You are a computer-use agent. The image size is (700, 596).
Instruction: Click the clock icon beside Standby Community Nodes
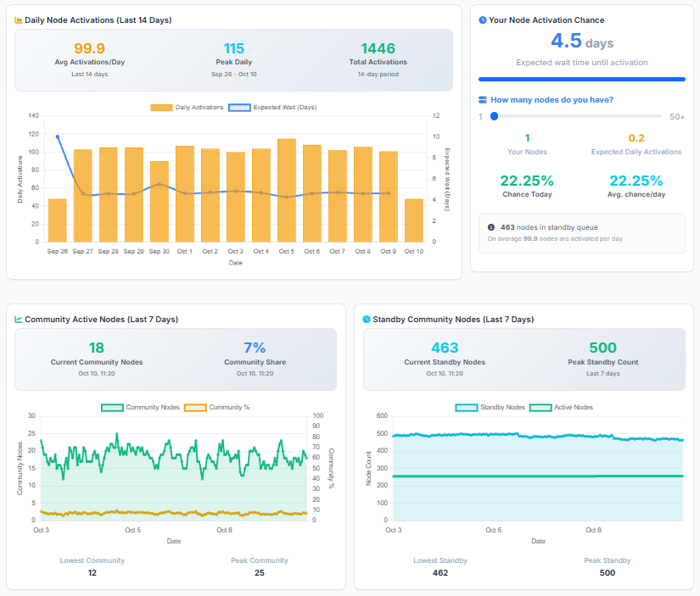point(367,320)
